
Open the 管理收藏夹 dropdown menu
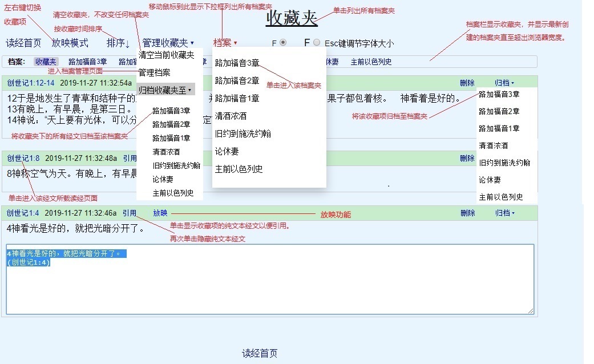coord(168,43)
